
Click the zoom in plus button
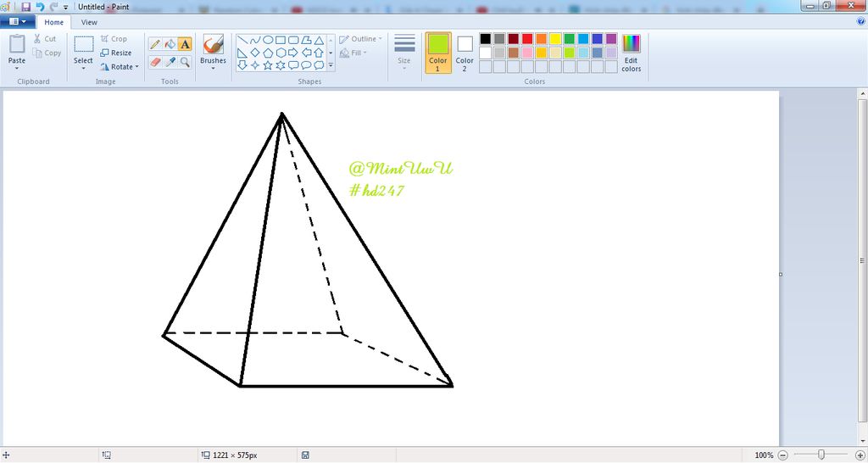[x=860, y=455]
